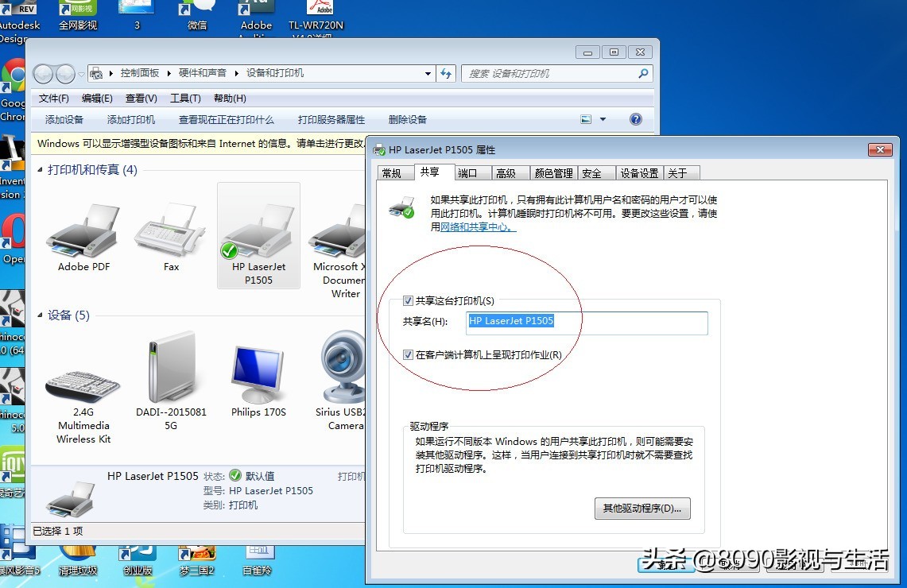Disable 共享这台打印机 checkbox

408,300
